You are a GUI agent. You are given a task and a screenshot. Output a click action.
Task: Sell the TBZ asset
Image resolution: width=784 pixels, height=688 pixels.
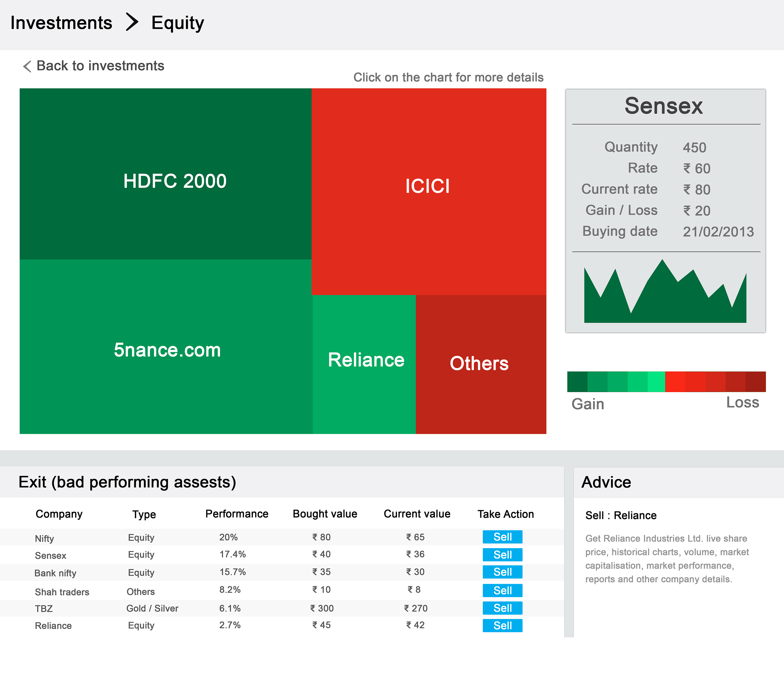[503, 608]
